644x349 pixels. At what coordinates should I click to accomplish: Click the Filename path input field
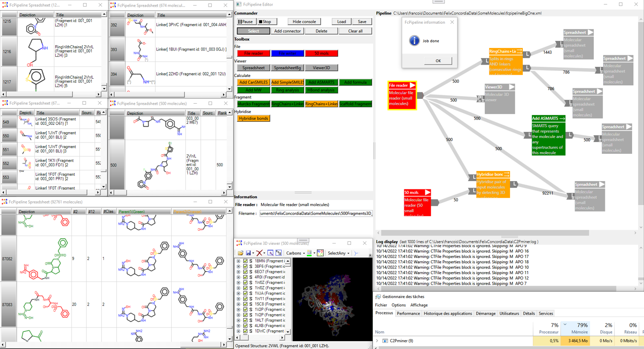(x=316, y=214)
